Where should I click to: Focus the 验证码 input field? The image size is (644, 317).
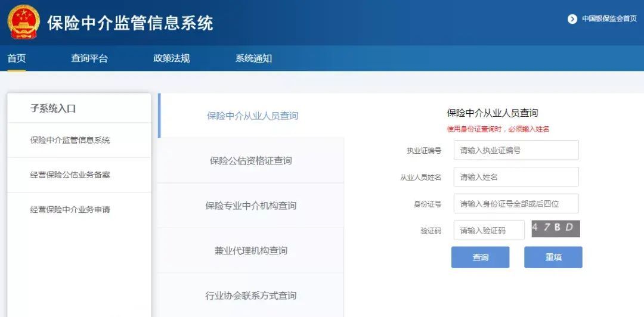pos(489,230)
